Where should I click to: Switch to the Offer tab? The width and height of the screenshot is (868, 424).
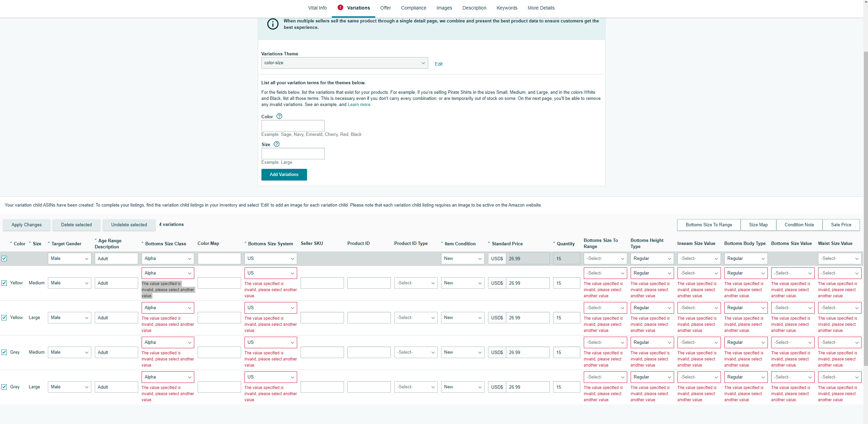[385, 8]
